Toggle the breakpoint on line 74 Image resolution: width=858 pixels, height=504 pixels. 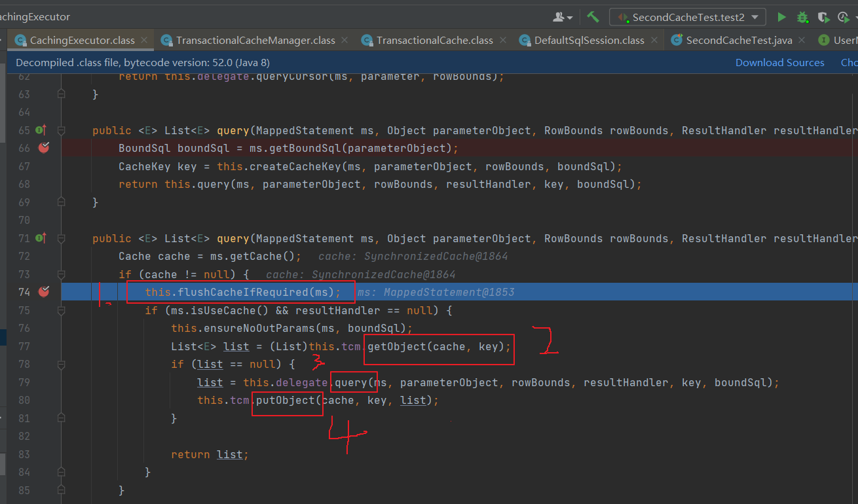click(x=44, y=292)
